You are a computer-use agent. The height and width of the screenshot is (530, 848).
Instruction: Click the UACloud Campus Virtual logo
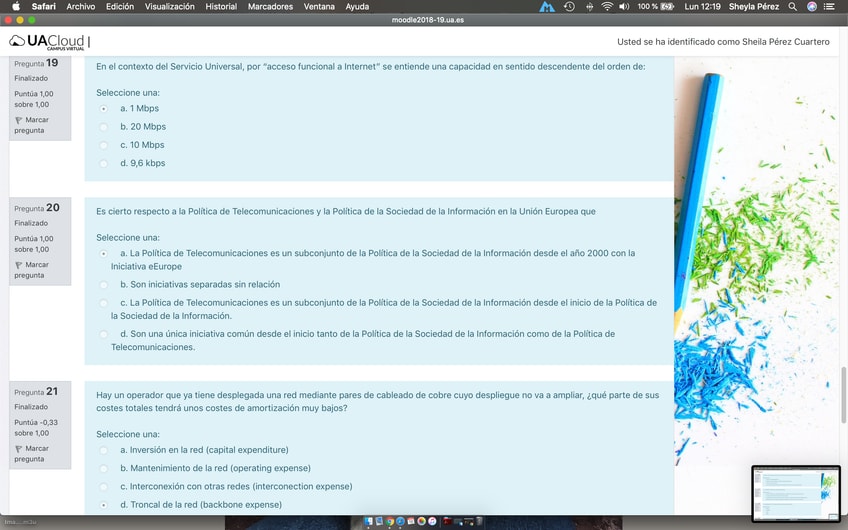point(47,42)
